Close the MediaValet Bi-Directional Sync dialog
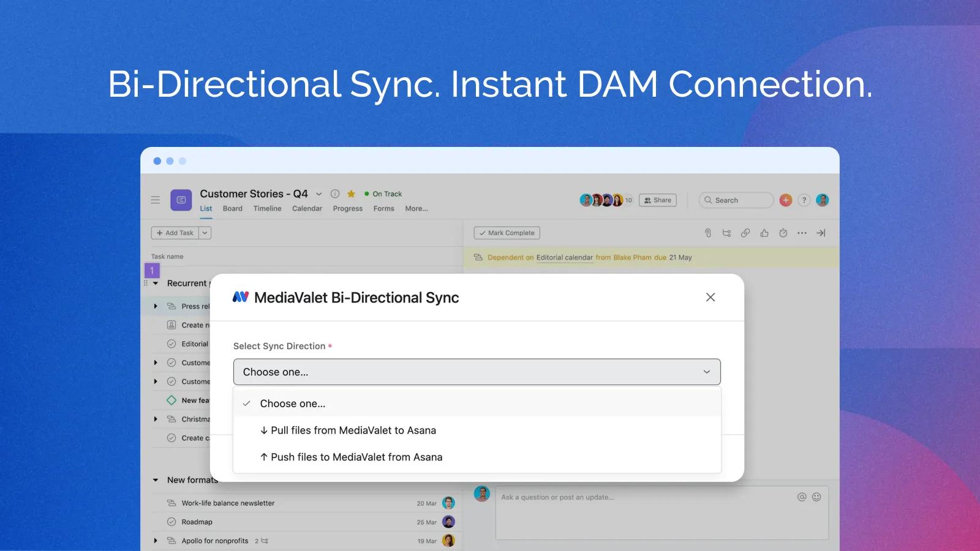The image size is (980, 551). point(710,297)
